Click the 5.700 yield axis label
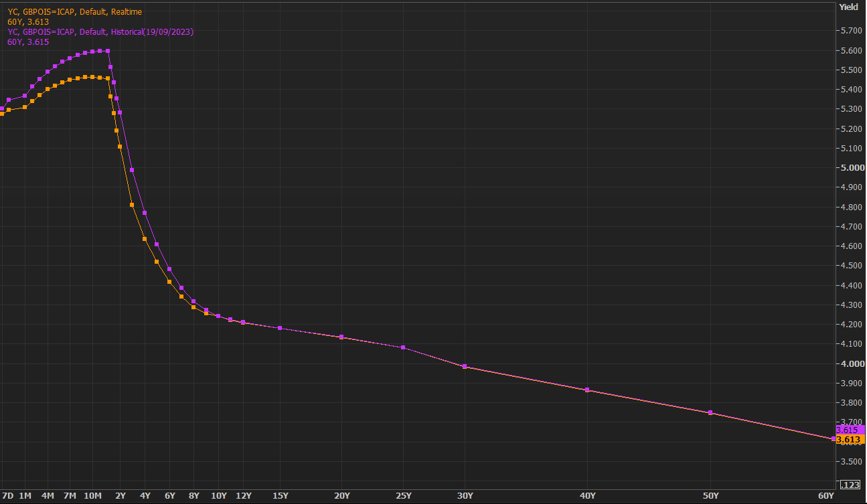Image resolution: width=867 pixels, height=504 pixels. pyautogui.click(x=851, y=31)
